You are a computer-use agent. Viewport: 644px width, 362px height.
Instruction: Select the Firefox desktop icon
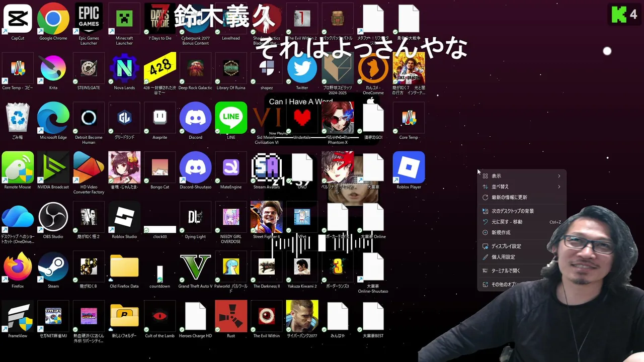click(18, 267)
